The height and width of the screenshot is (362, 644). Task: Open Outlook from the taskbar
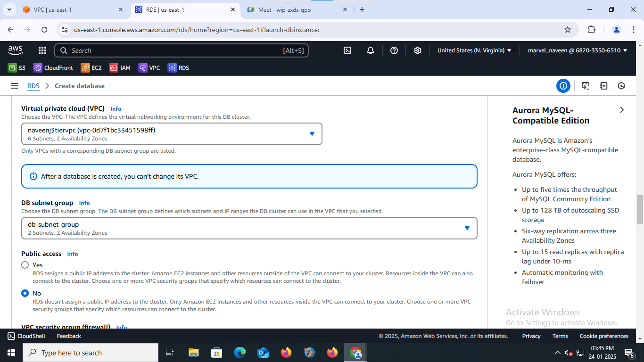click(x=263, y=353)
